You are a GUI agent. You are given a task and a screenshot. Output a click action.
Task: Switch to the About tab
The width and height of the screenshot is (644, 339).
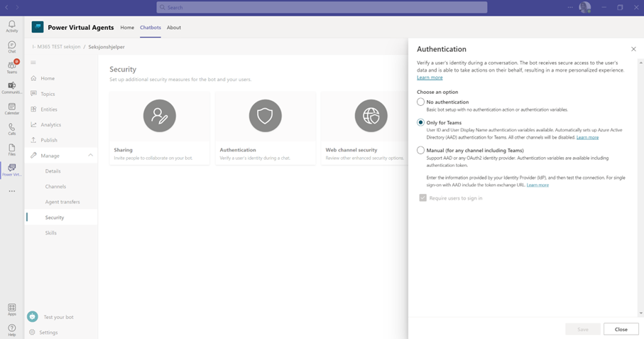(174, 28)
